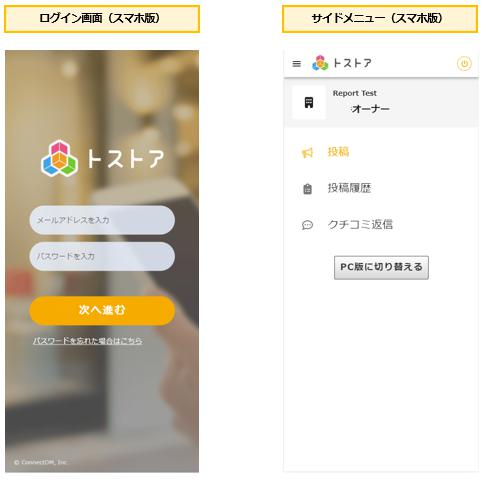Select the 投稿 menu item
Image resolution: width=482 pixels, height=484 pixels.
pyautogui.click(x=338, y=152)
